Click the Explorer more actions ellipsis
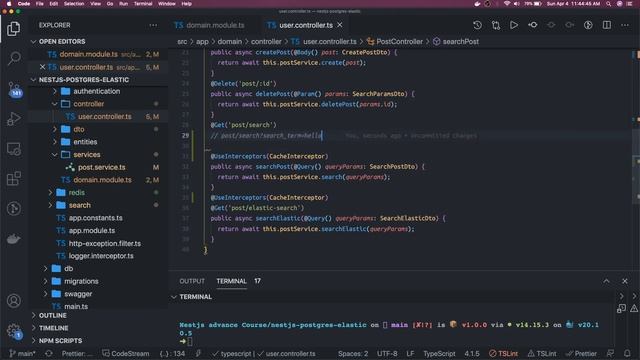Image resolution: width=640 pixels, height=360 pixels. coord(153,25)
